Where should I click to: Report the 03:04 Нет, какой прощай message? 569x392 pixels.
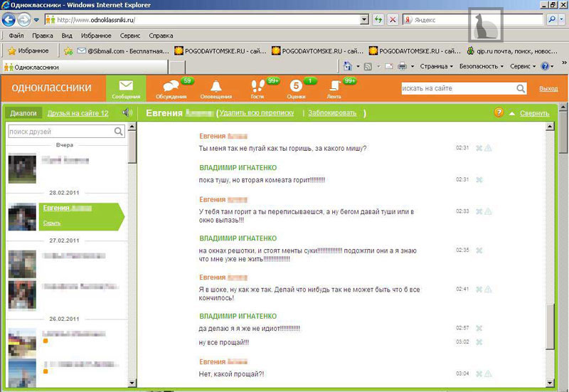(x=488, y=374)
